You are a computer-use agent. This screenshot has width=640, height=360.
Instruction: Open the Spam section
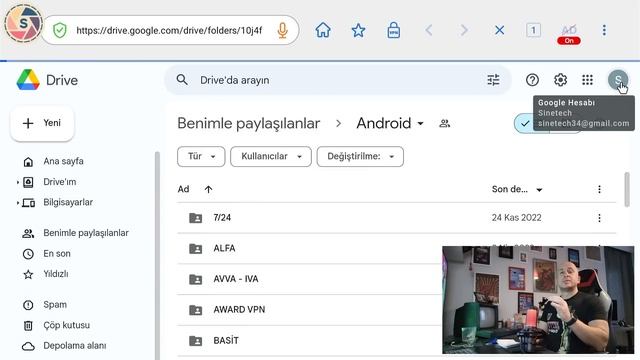(55, 304)
